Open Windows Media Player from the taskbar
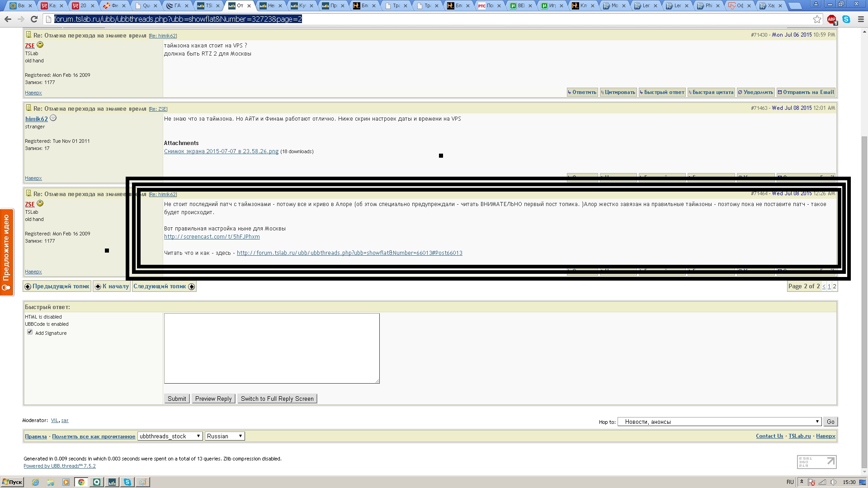 [x=66, y=482]
